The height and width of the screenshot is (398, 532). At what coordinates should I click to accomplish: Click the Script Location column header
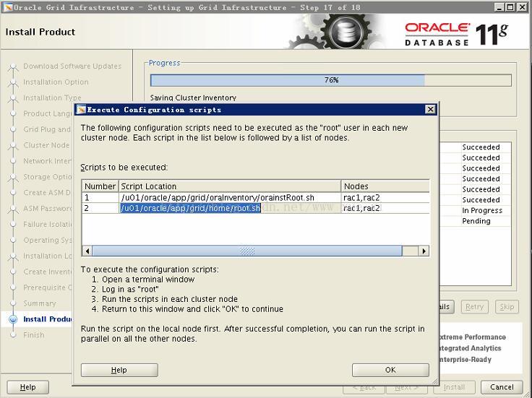pos(230,186)
